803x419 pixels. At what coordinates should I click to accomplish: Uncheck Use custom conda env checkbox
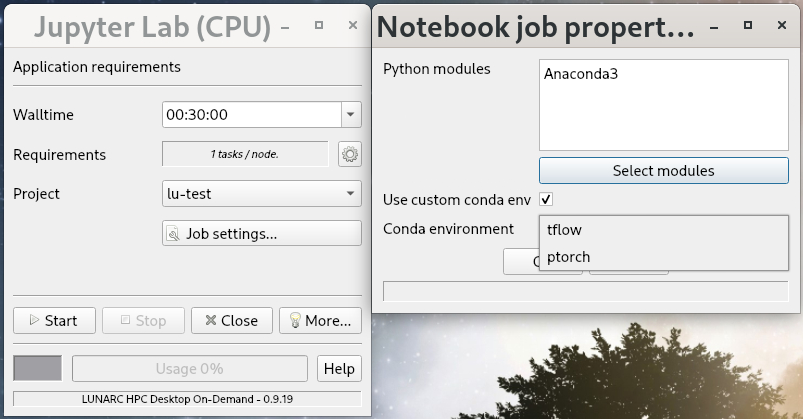click(546, 199)
